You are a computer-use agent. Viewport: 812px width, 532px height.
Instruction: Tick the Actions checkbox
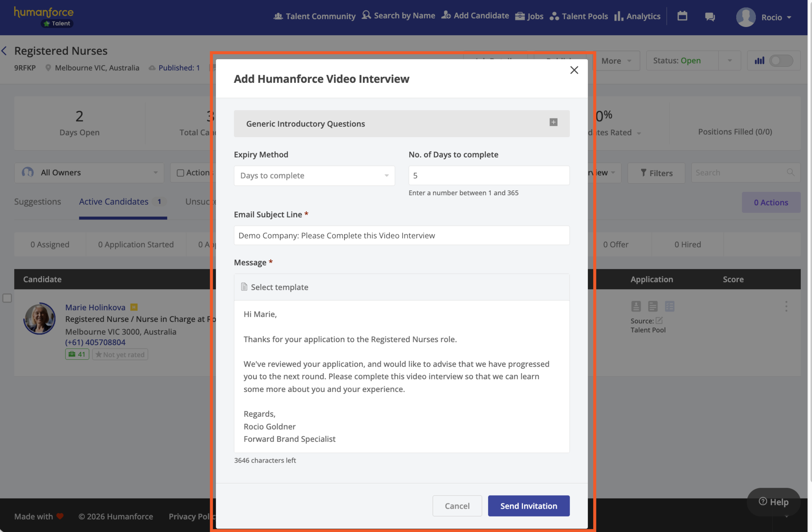[180, 173]
